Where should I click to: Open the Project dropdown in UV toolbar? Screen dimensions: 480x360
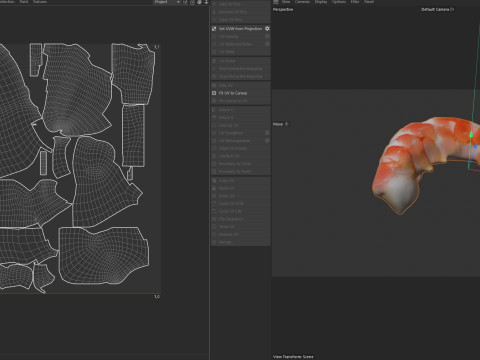click(167, 2)
